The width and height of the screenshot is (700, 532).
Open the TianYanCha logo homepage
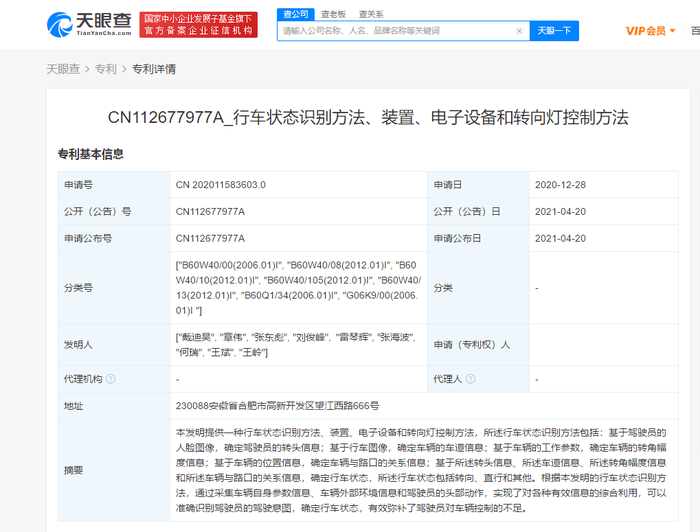89,25
